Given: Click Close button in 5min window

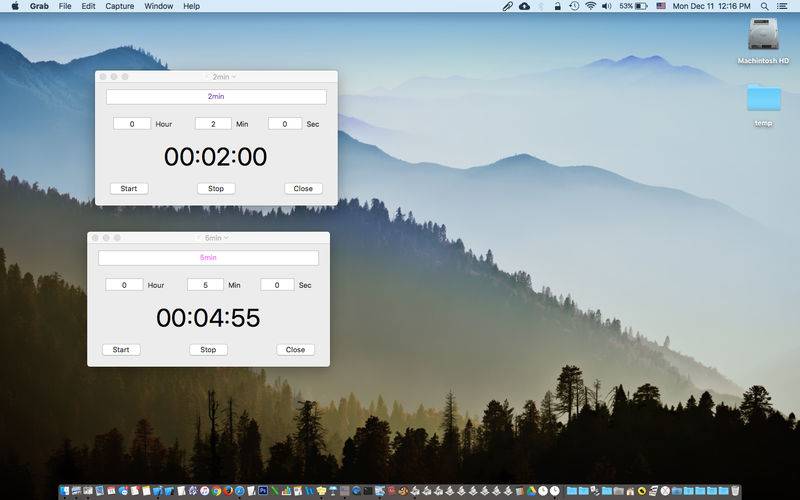Looking at the screenshot, I should point(295,350).
